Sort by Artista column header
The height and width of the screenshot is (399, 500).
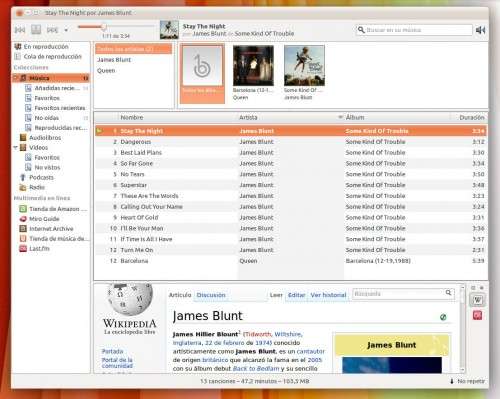pos(248,117)
